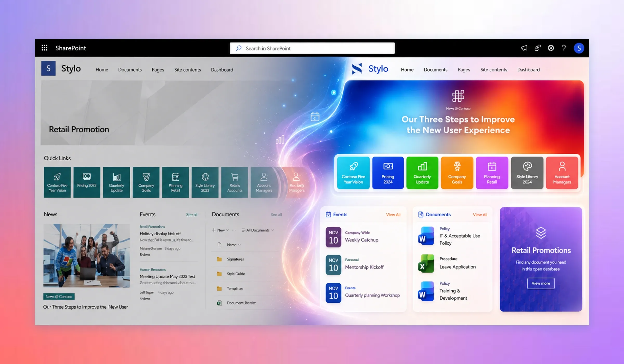This screenshot has height=364, width=624.
Task: Open the blue Pricing 2024 tile
Action: 388,173
